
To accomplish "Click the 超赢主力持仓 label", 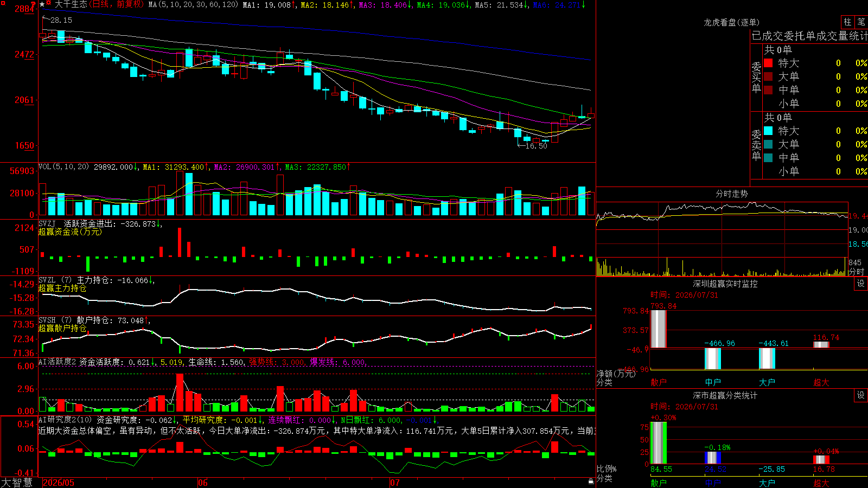I will [62, 288].
